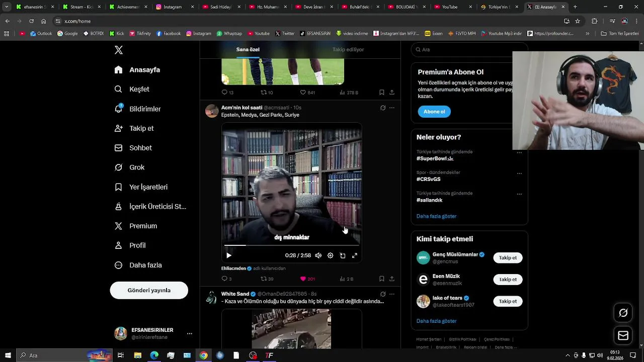Open options for #sallandık trend
This screenshot has height=362, width=644.
click(519, 194)
